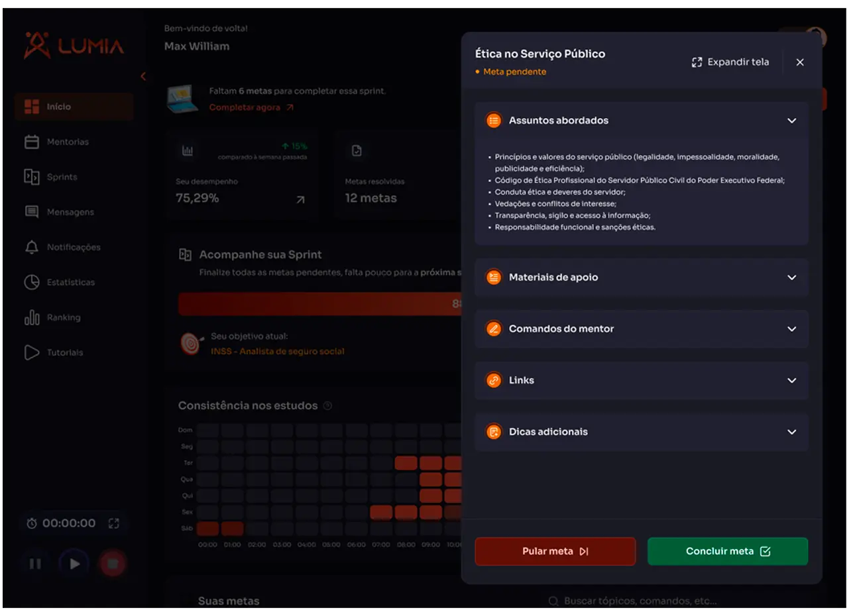Screen dimensions: 849x616
Task: Click the collapse sidebar arrow icon
Action: point(143,77)
